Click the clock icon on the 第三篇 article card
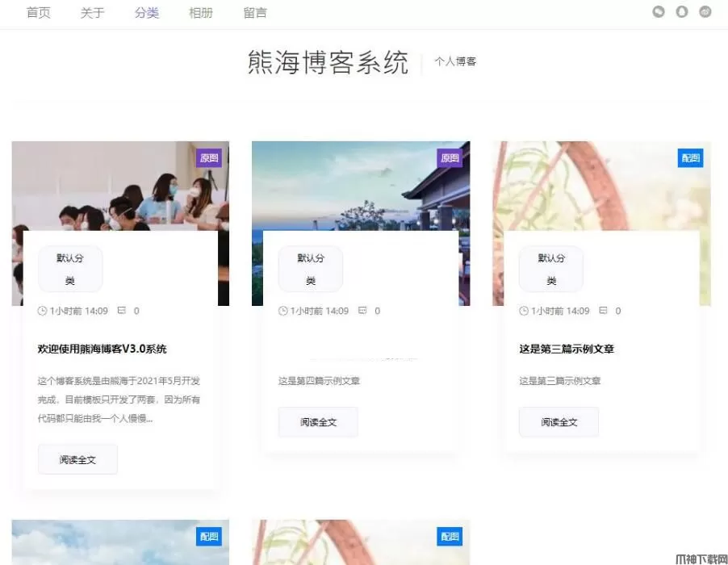 [x=524, y=311]
